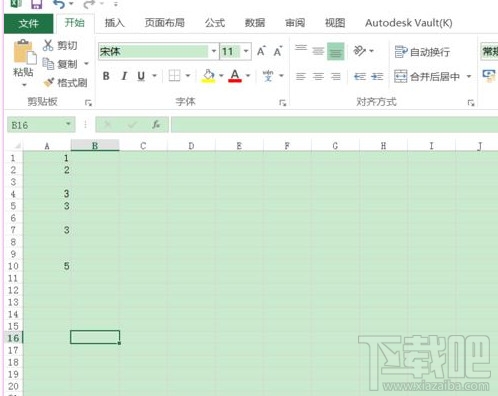Copy the selection using the Copy icon

click(48, 64)
